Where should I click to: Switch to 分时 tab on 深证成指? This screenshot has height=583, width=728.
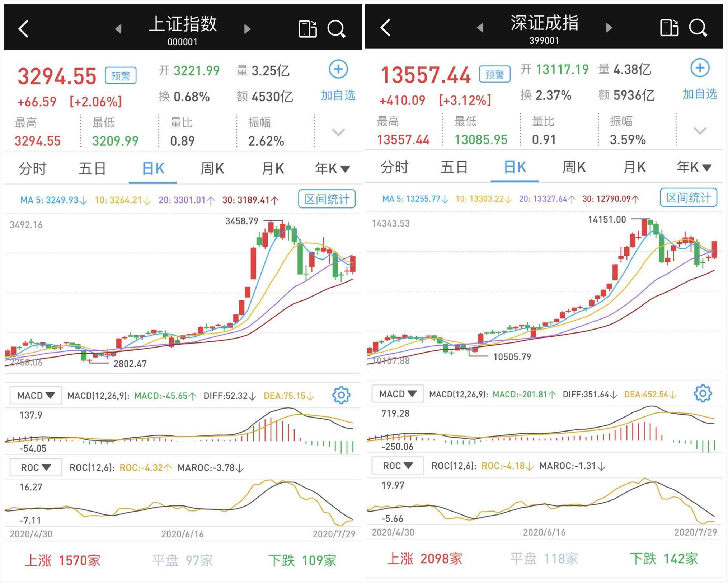[394, 167]
